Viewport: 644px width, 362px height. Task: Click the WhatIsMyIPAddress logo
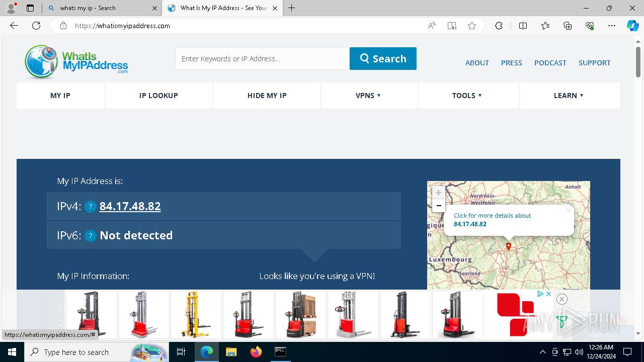[76, 62]
